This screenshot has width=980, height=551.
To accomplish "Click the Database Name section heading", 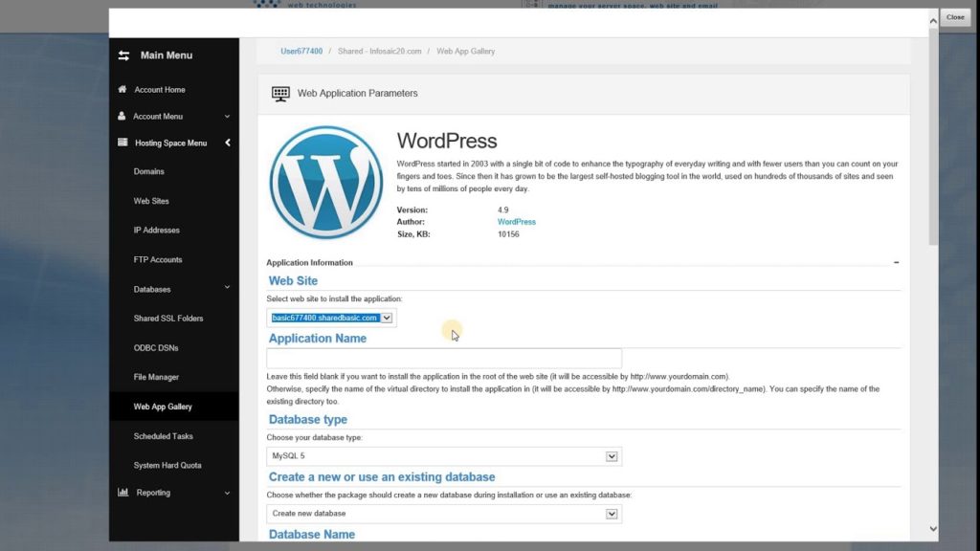I will [x=311, y=534].
